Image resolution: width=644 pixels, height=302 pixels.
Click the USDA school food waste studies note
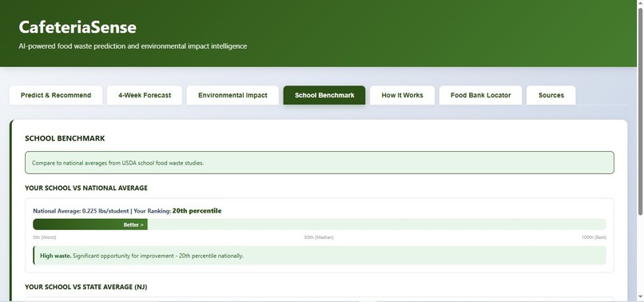pos(320,163)
